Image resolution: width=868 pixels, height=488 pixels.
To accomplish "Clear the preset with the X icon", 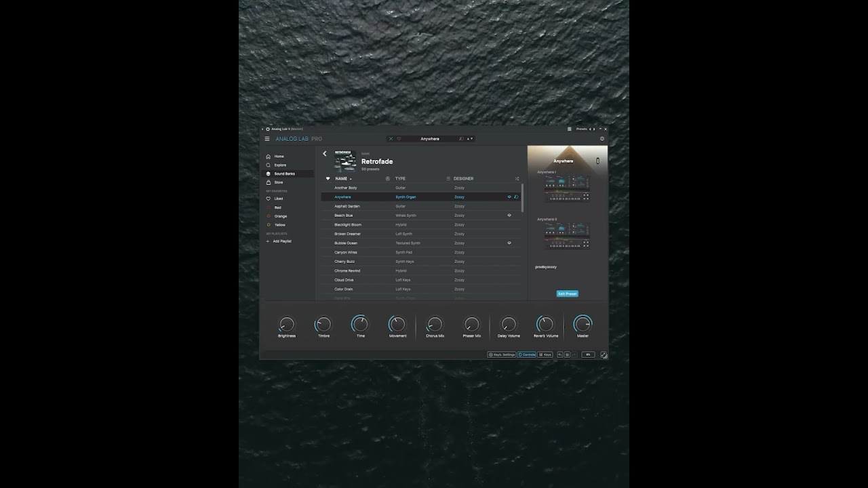I will pyautogui.click(x=391, y=139).
